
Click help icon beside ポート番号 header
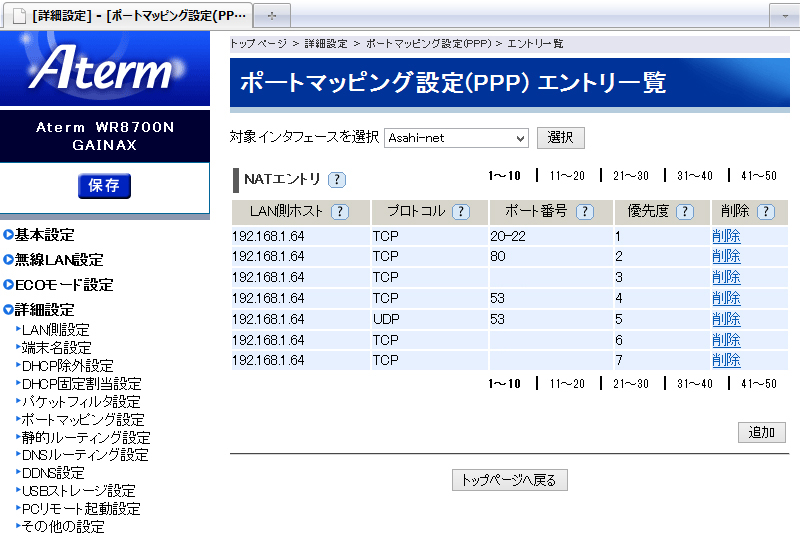[x=584, y=212]
